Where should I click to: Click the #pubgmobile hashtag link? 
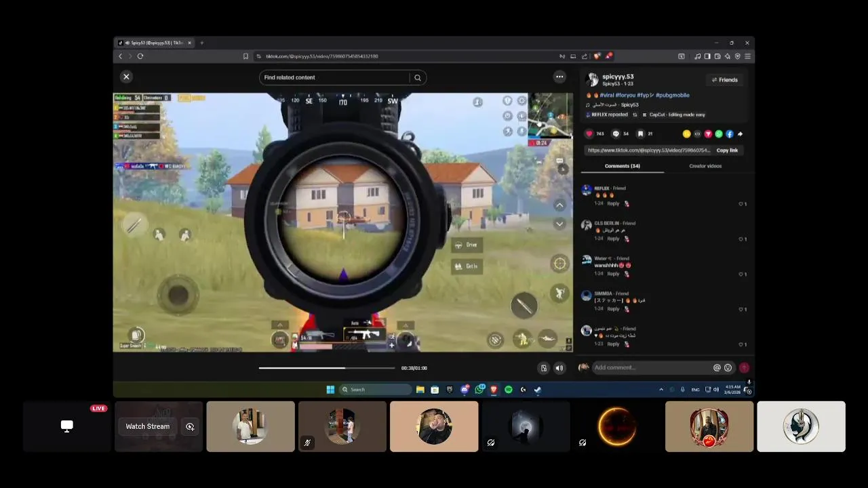(x=673, y=96)
